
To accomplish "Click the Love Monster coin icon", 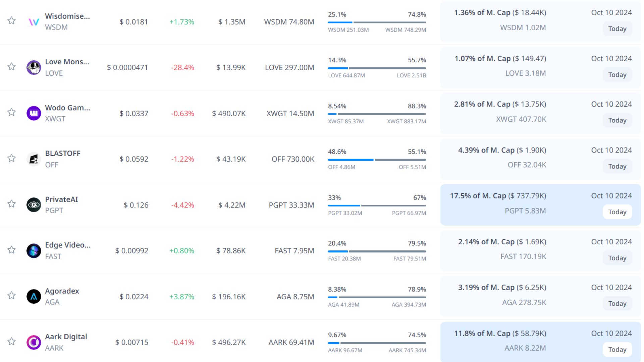I will coord(34,68).
